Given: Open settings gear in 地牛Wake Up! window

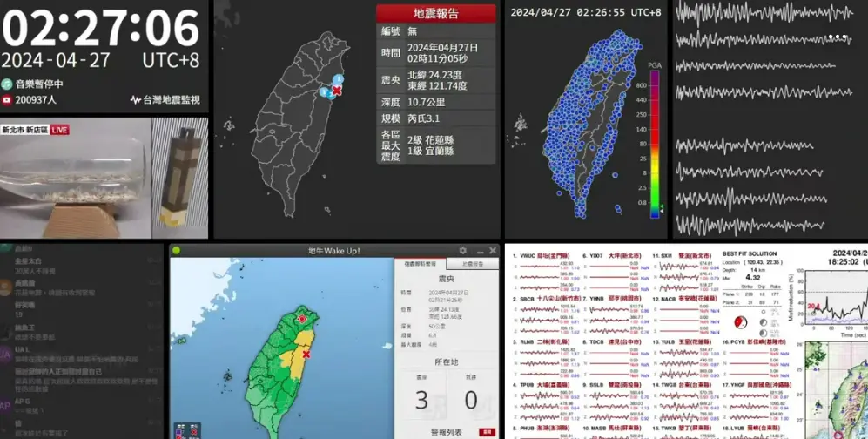Looking at the screenshot, I should pyautogui.click(x=463, y=251).
